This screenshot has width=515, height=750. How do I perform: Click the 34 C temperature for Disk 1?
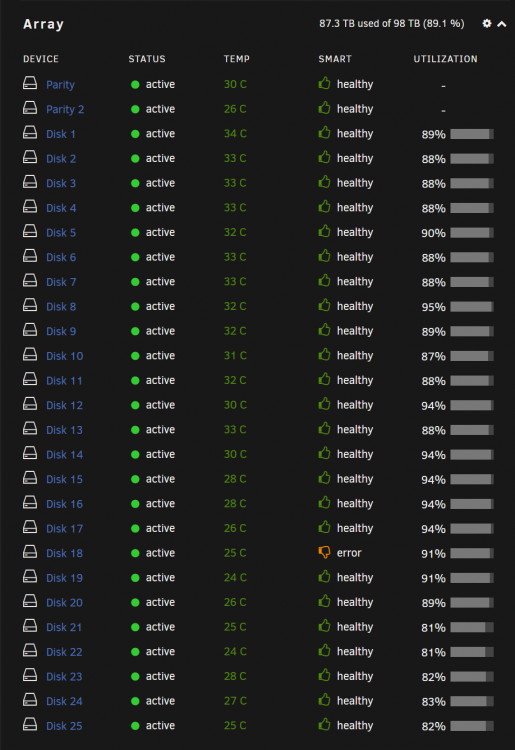[x=235, y=133]
